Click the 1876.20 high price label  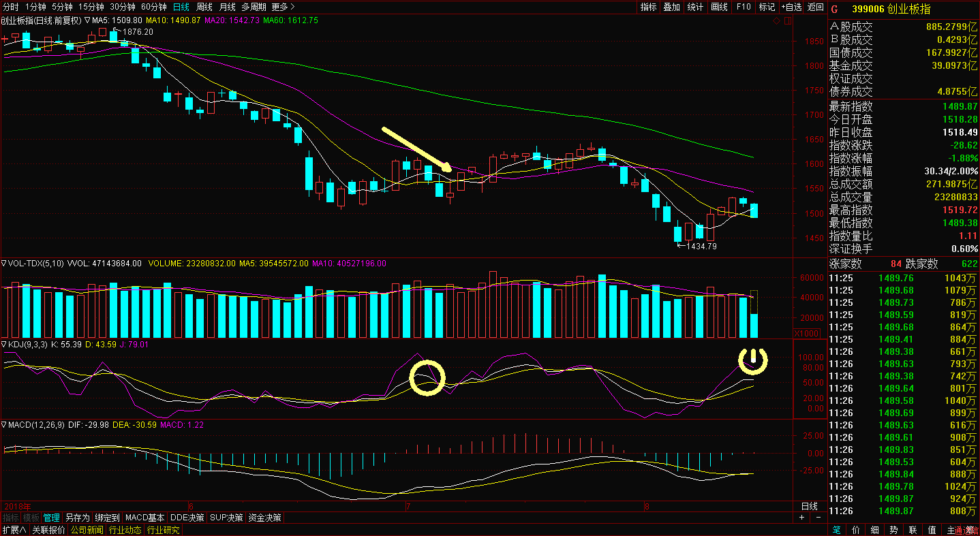[138, 32]
